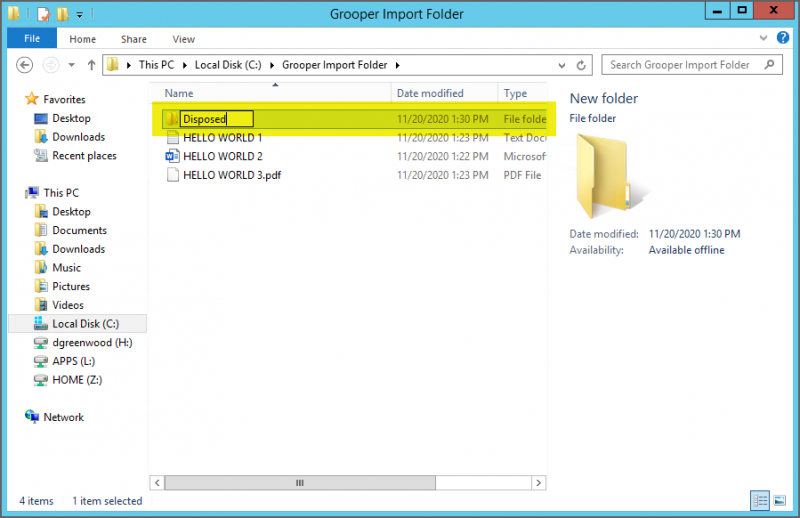Viewport: 800px width, 518px height.
Task: Click the Search Grooper Import Folder field
Action: pyautogui.click(x=691, y=65)
